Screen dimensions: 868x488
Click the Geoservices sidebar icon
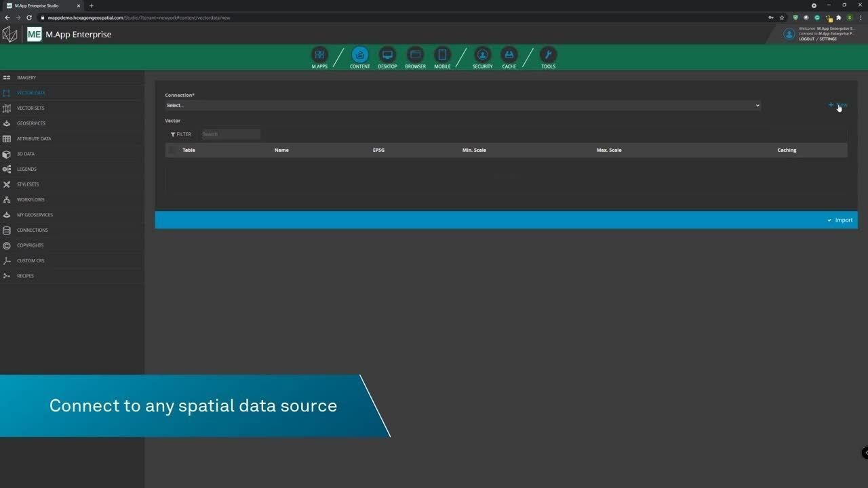click(x=7, y=123)
